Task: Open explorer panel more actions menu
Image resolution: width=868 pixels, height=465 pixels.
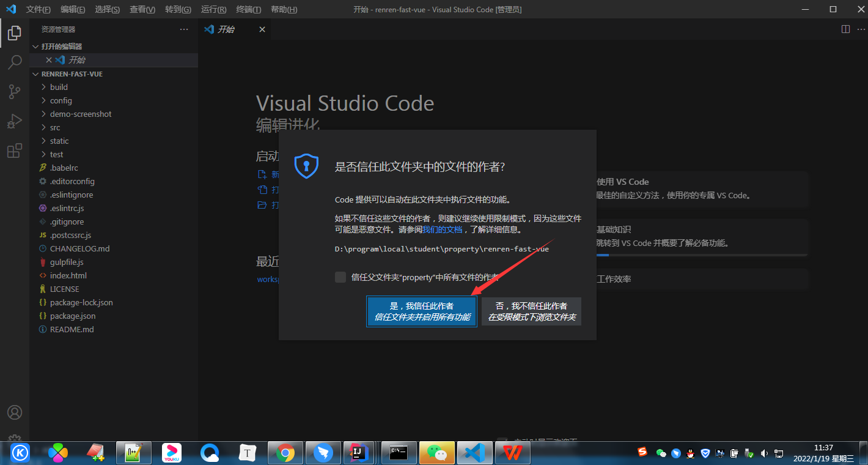Action: pyautogui.click(x=184, y=29)
